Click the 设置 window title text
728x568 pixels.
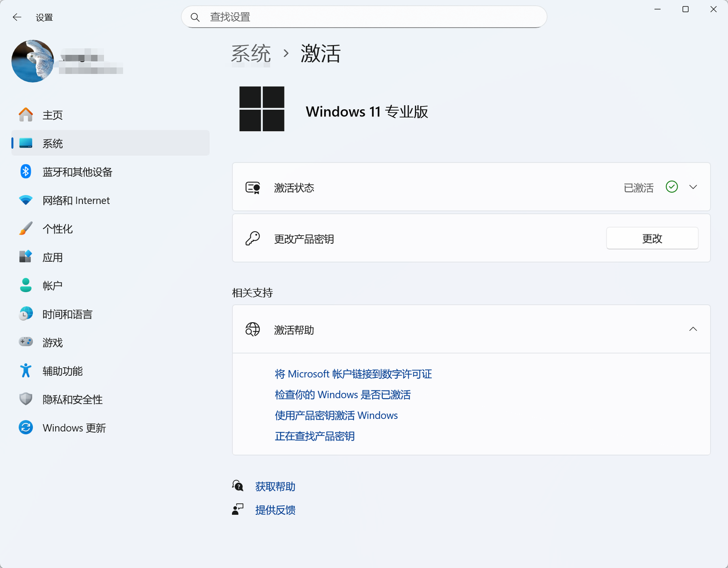coord(44,17)
